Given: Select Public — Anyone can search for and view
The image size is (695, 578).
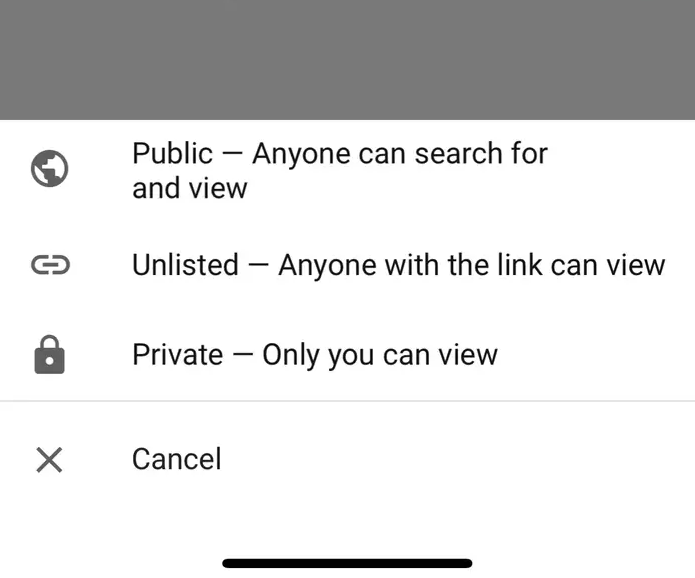Looking at the screenshot, I should click(348, 170).
